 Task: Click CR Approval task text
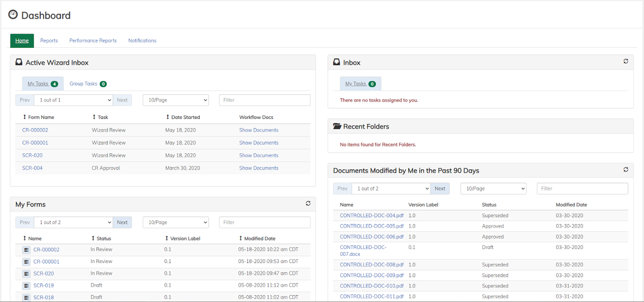point(106,168)
